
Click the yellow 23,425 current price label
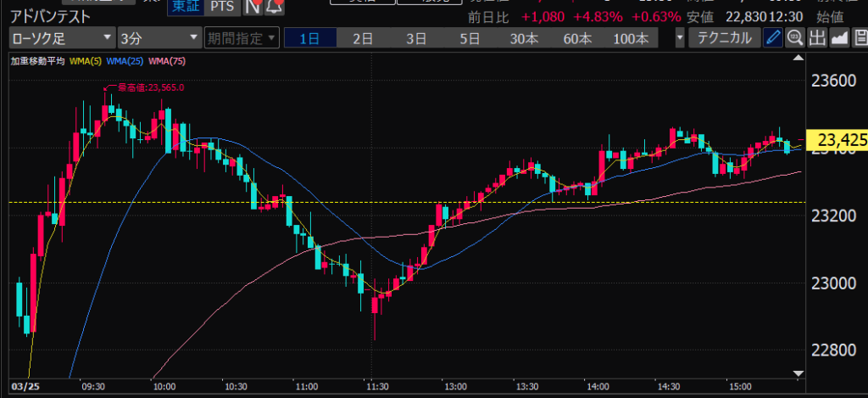(835, 139)
